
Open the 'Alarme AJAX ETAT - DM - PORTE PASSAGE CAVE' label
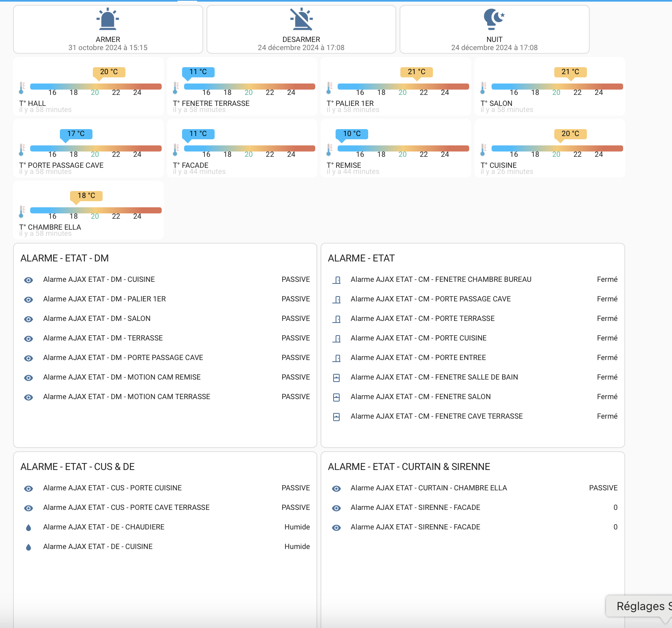click(x=123, y=358)
